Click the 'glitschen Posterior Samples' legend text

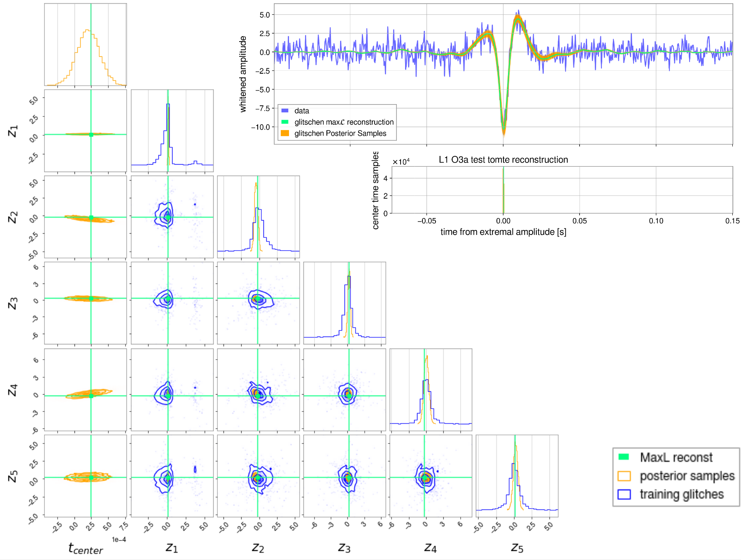pyautogui.click(x=340, y=133)
